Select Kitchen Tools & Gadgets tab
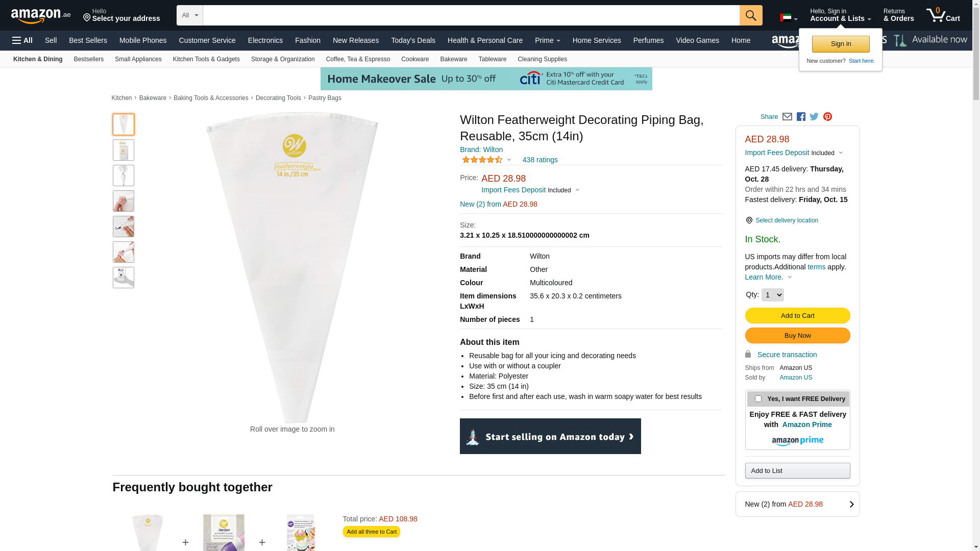Screen dimensions: 980x551 [x=206, y=59]
